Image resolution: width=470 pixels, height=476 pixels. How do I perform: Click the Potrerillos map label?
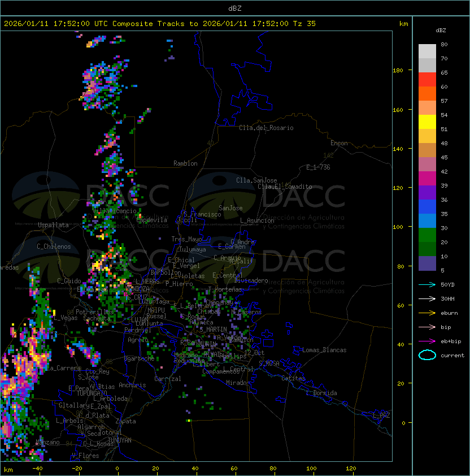(94, 312)
